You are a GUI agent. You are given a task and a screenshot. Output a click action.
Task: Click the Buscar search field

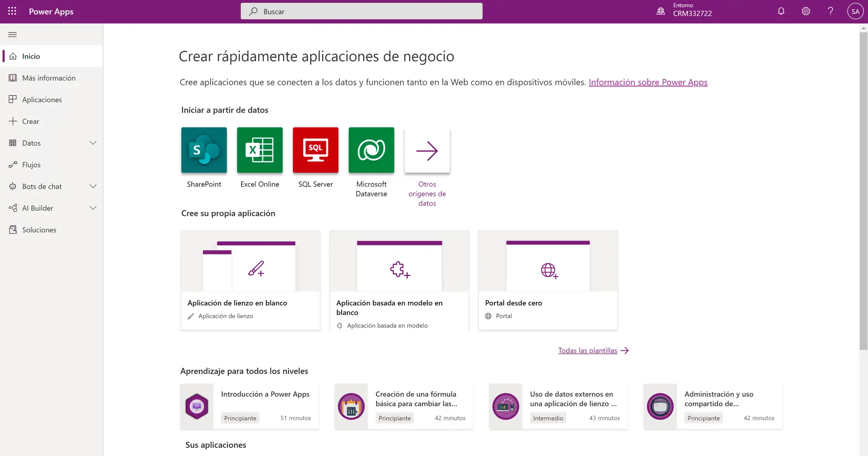coord(362,11)
